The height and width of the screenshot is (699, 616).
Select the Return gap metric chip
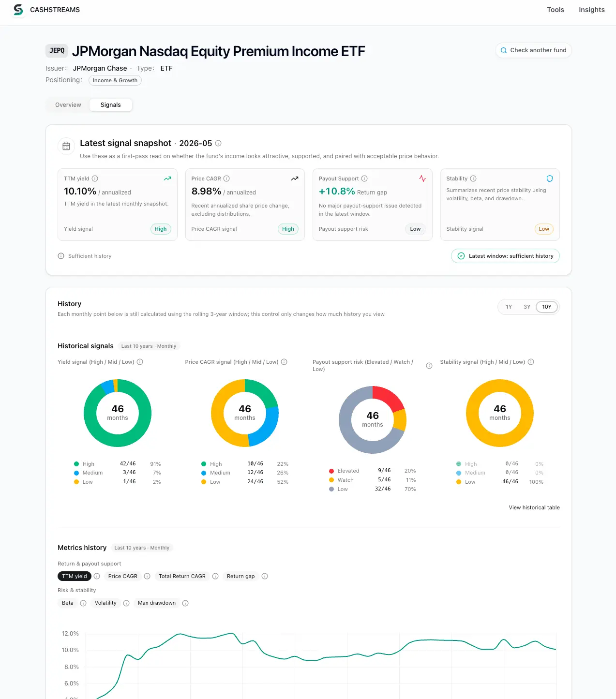(240, 576)
